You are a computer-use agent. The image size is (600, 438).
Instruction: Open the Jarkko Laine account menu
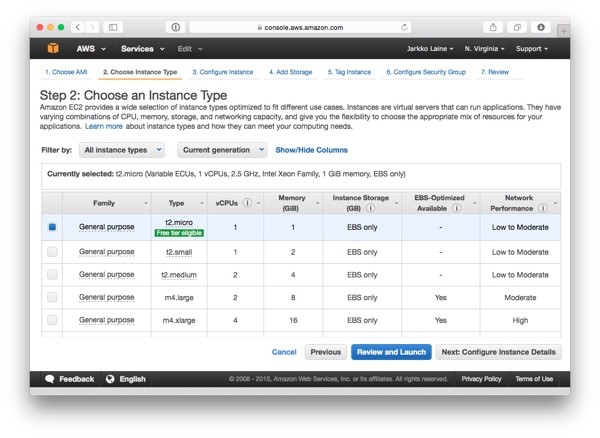[430, 49]
